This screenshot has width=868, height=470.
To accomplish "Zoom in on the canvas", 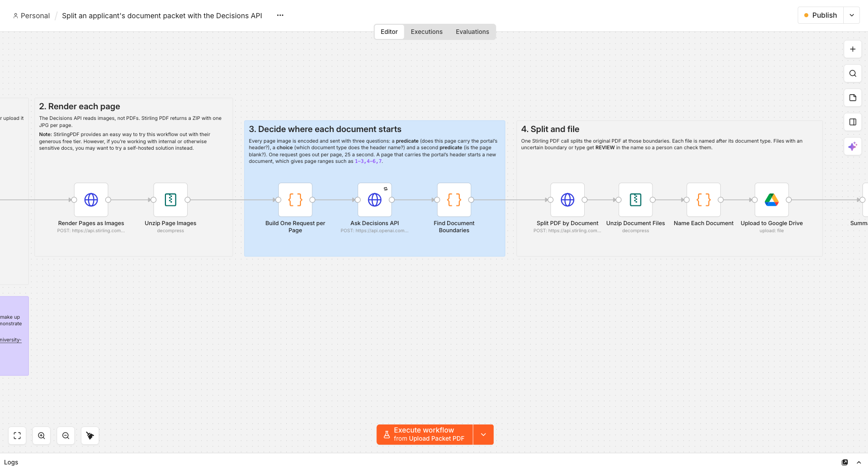I will 41,436.
